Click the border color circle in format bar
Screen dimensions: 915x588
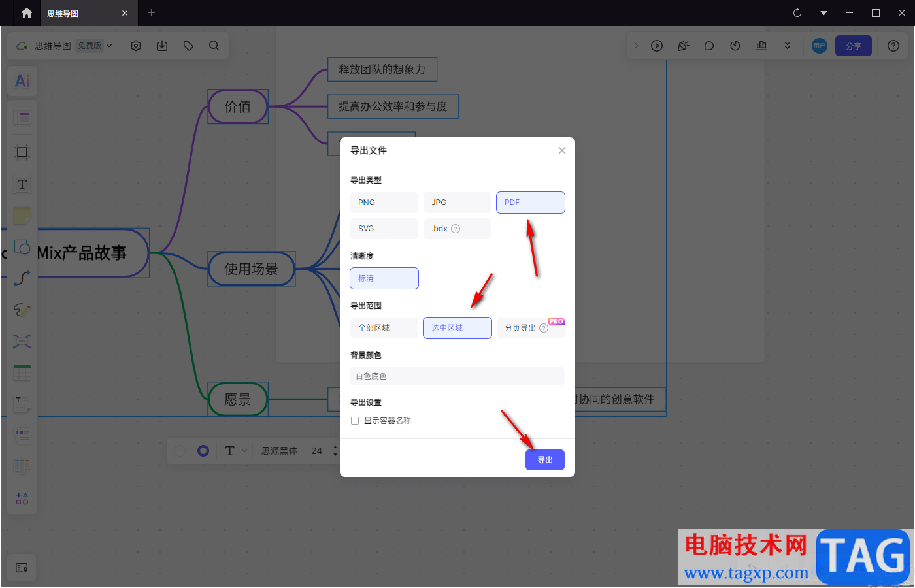point(203,451)
